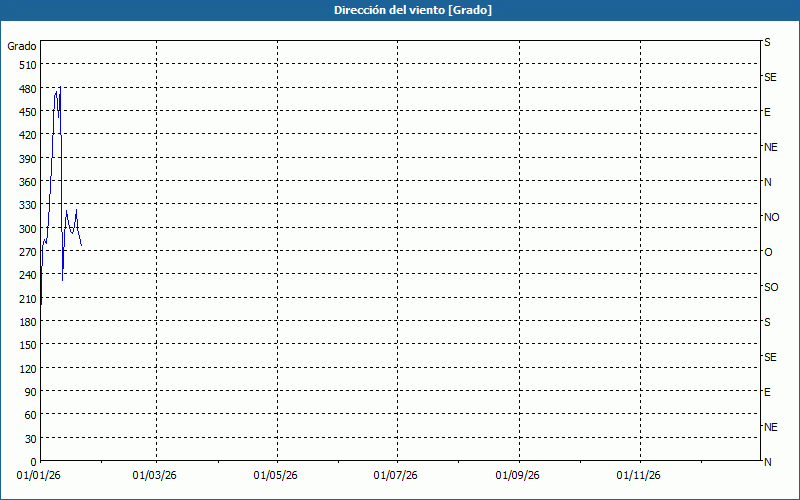Click the chart title 'Dirección del viento [Grado]'
800x500 pixels.
point(399,10)
